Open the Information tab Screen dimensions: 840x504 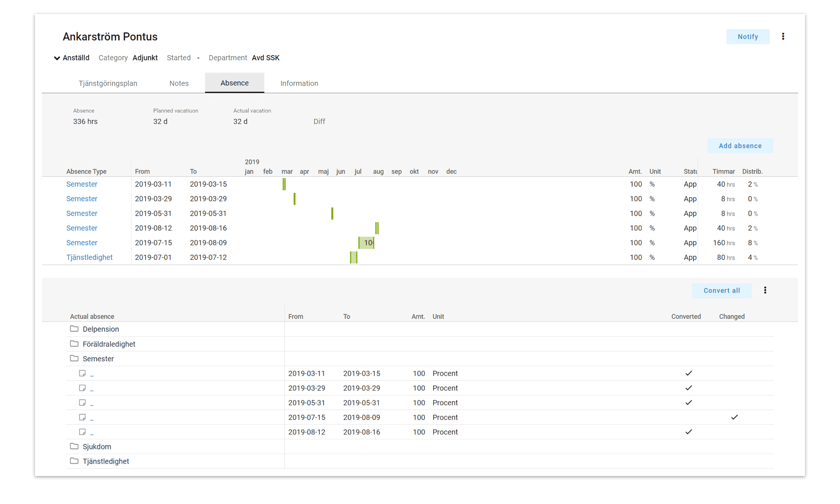coord(299,83)
